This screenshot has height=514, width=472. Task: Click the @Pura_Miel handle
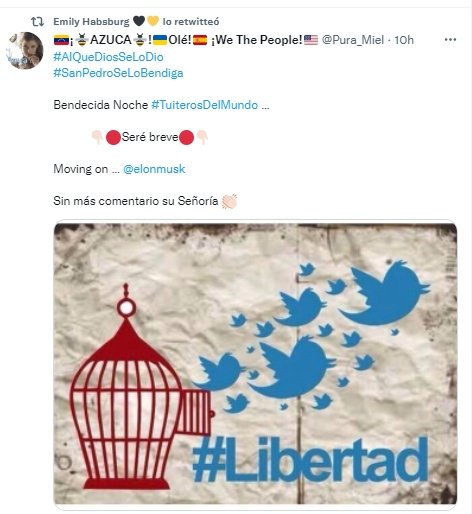353,40
